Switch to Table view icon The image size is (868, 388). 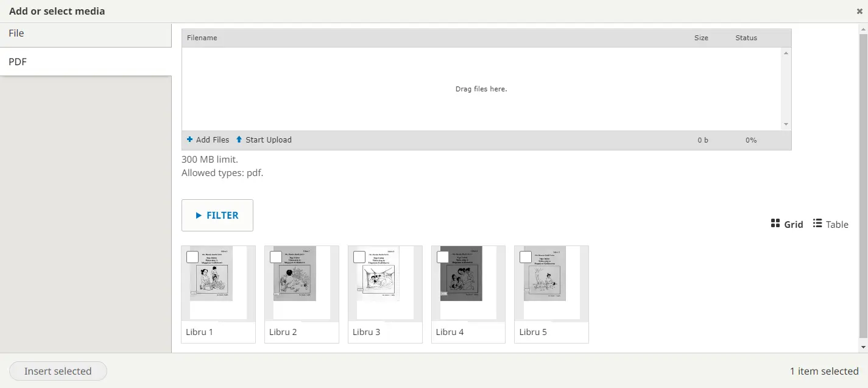click(817, 224)
